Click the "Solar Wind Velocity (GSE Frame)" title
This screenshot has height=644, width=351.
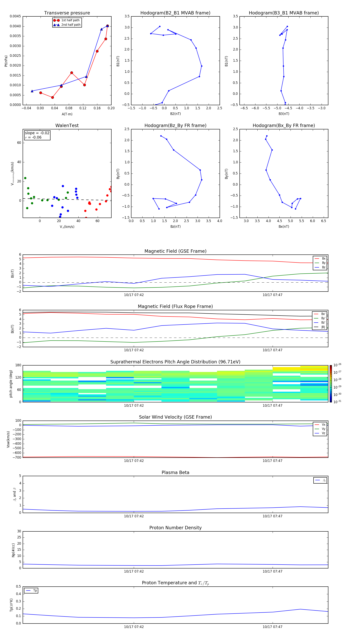pyautogui.click(x=175, y=417)
